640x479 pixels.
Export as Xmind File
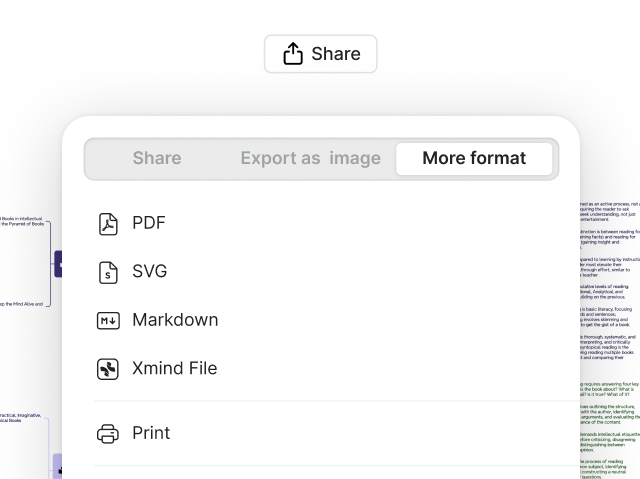tap(174, 368)
